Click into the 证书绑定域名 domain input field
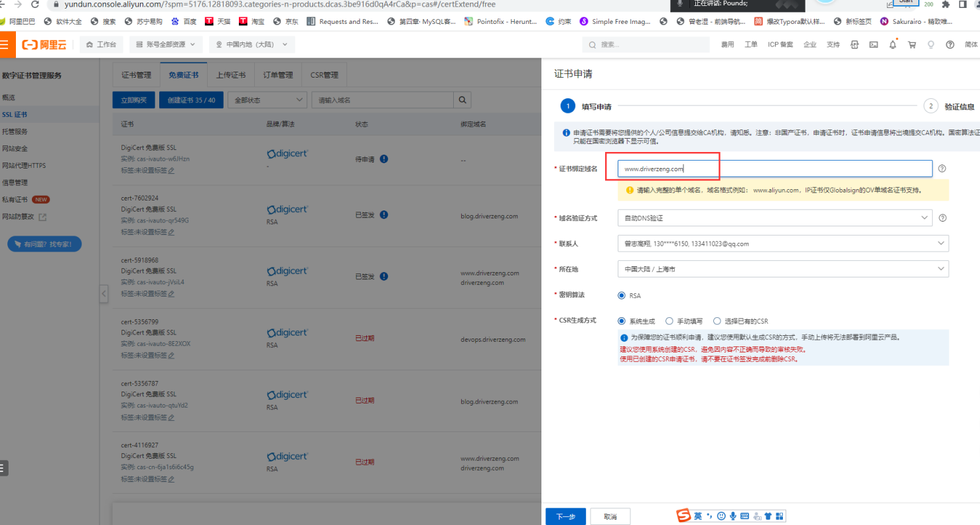 pyautogui.click(x=774, y=169)
